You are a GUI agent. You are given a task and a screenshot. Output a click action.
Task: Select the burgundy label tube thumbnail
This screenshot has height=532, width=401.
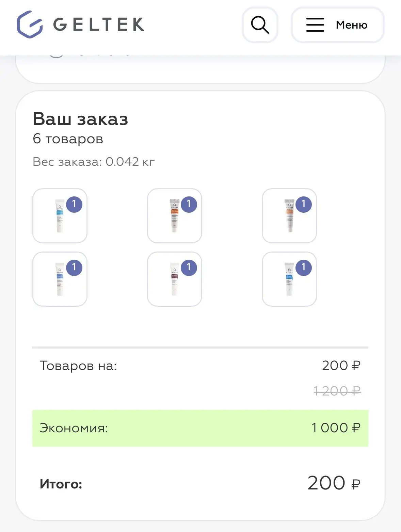(x=175, y=279)
